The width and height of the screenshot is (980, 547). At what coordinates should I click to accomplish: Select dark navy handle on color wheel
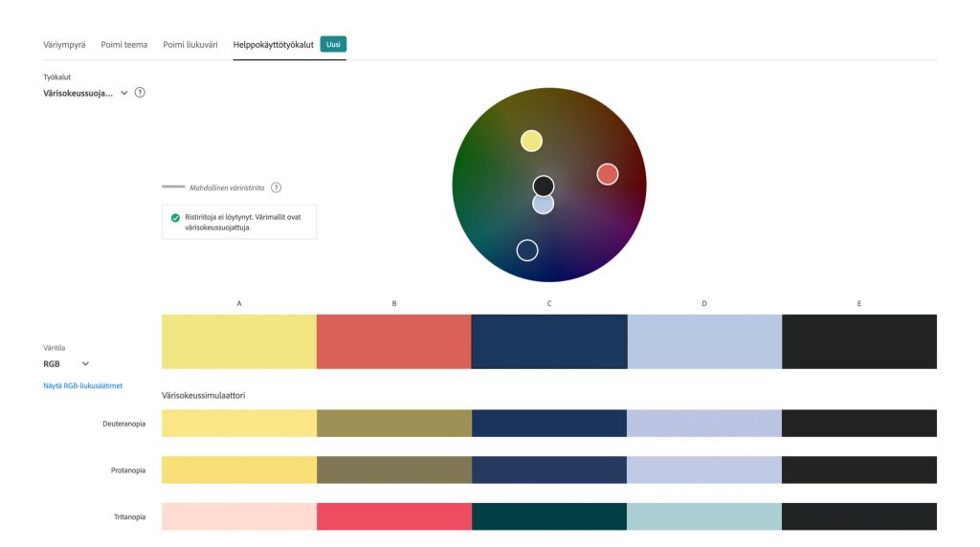(x=526, y=251)
